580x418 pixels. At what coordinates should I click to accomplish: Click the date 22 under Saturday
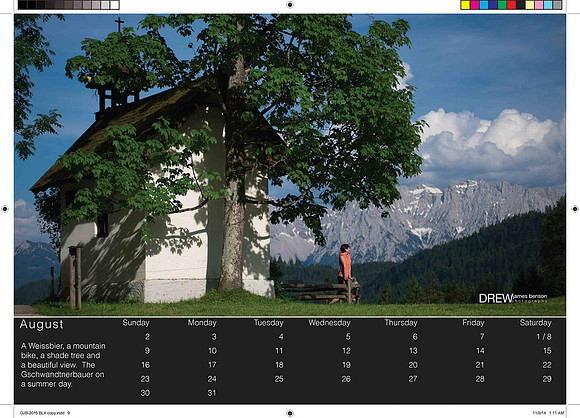click(x=547, y=365)
